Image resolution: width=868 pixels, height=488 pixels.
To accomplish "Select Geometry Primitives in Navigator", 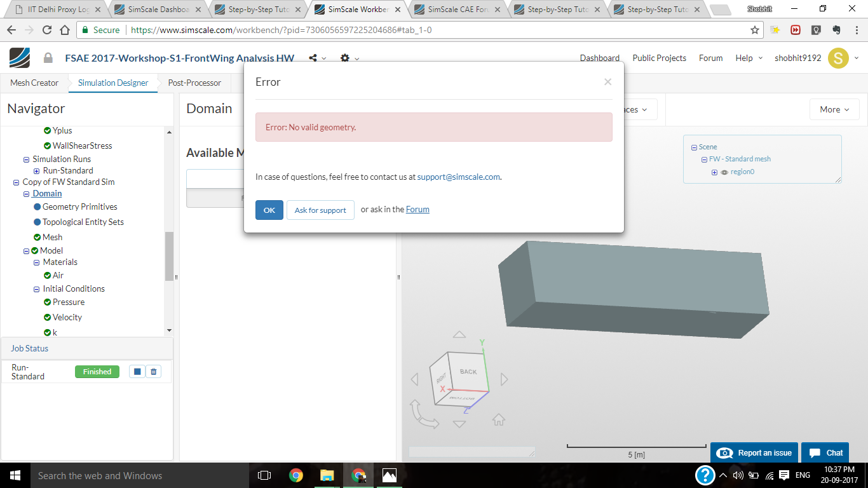I will 80,207.
